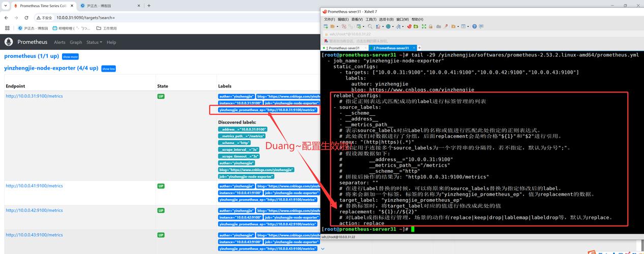644x254 pixels.
Task: Open the 尹正杰 - 博客园 bookmark
Action: click(33, 28)
